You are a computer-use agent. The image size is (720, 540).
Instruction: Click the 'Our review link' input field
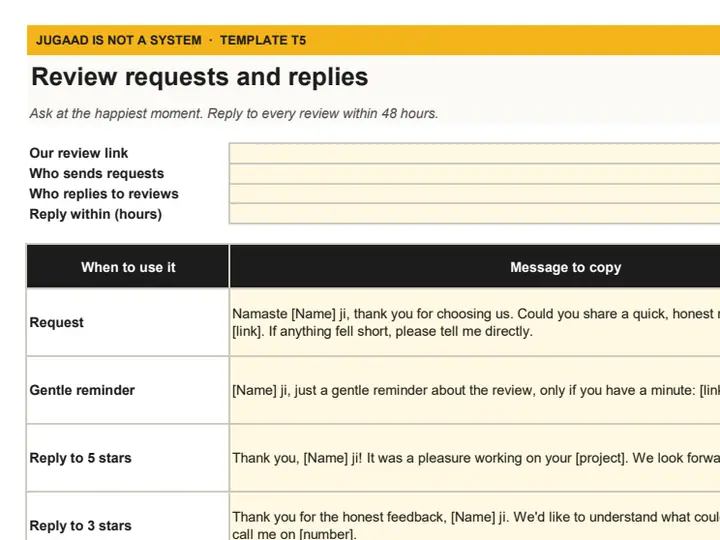click(474, 153)
